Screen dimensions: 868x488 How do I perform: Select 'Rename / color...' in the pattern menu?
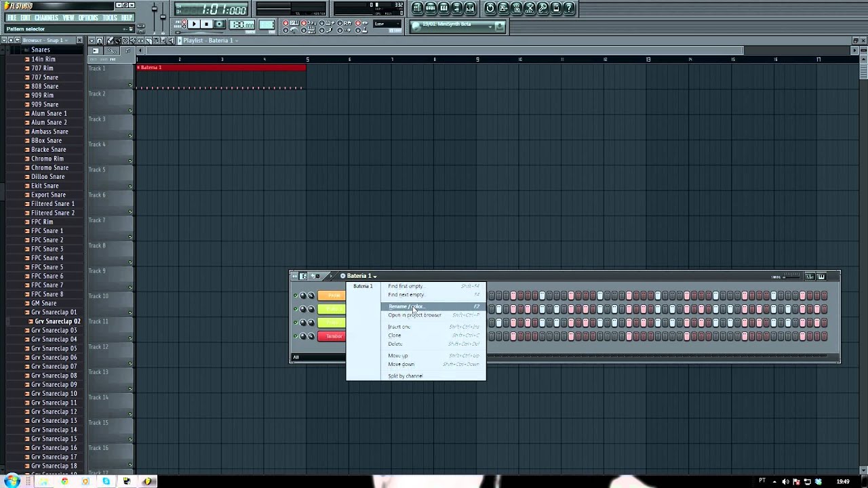click(432, 306)
